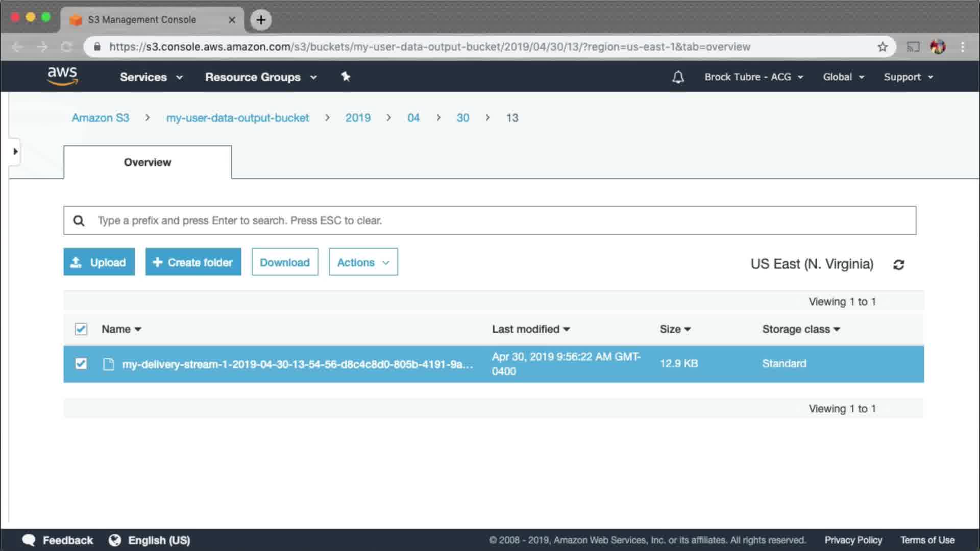Viewport: 980px width, 551px height.
Task: Click the globe icon for language
Action: tap(115, 540)
